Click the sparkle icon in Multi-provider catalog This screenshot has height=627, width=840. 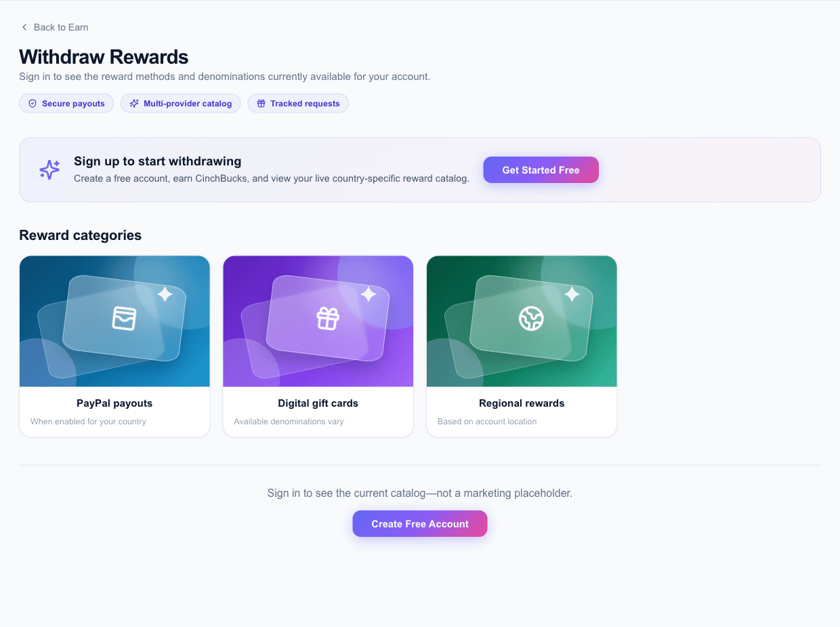pyautogui.click(x=134, y=104)
